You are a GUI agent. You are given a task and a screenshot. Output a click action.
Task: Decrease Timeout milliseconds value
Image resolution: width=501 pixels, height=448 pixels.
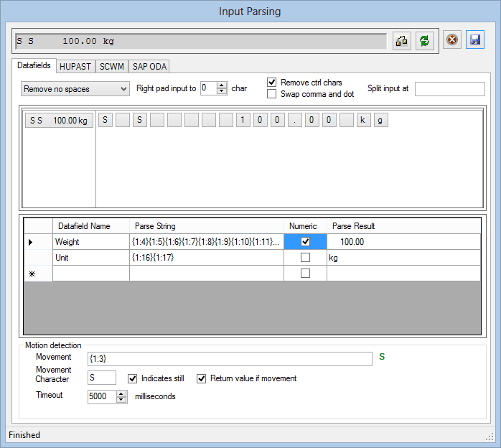click(x=121, y=400)
